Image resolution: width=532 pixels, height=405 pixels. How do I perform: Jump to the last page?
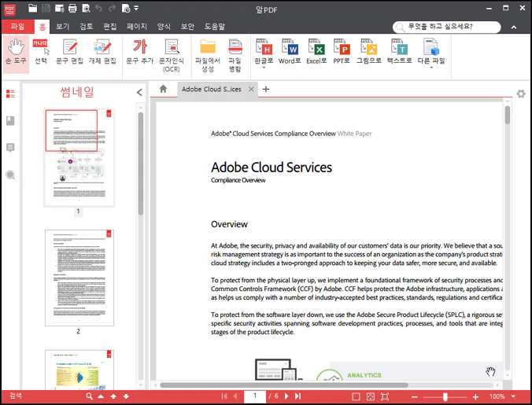(x=298, y=396)
